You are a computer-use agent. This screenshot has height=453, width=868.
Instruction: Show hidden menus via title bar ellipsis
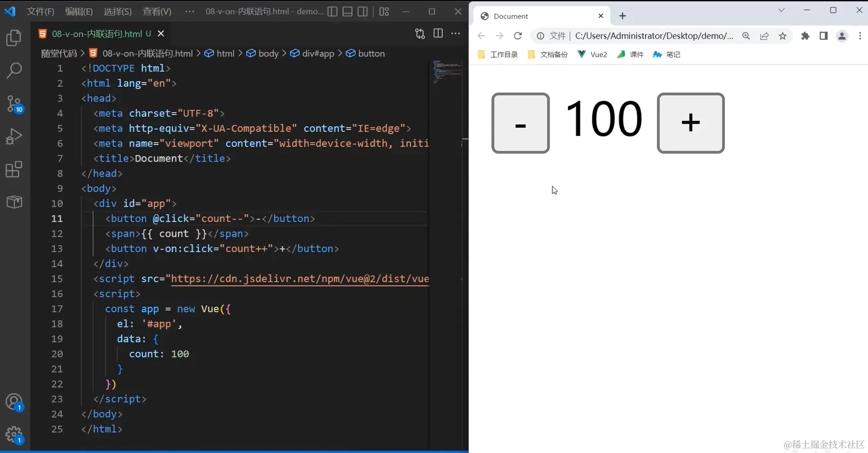[190, 11]
